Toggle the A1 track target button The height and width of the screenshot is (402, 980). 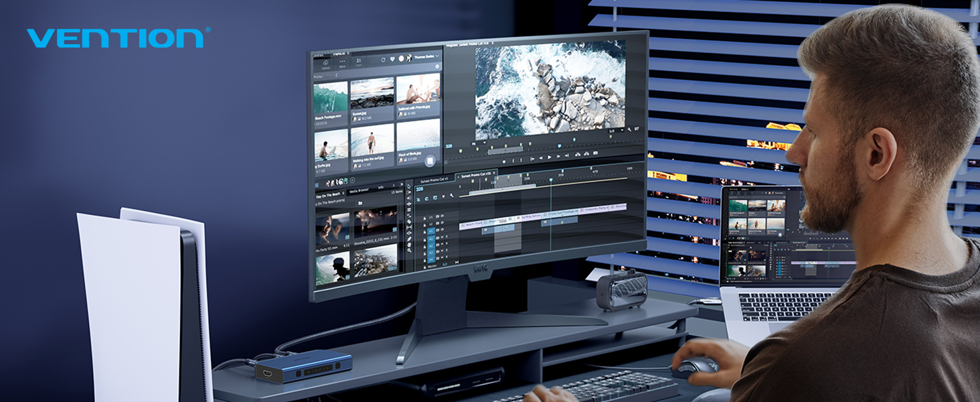click(431, 239)
